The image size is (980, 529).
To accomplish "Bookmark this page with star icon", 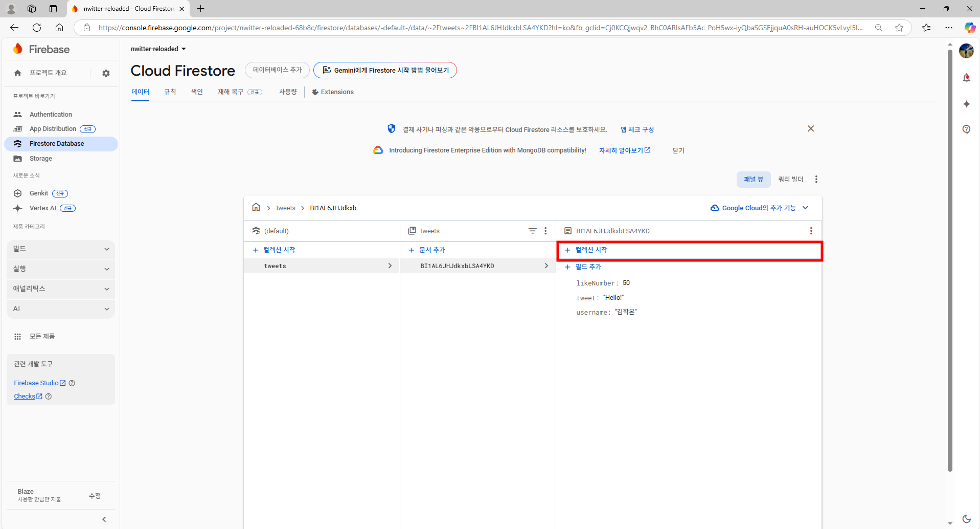I will [899, 28].
